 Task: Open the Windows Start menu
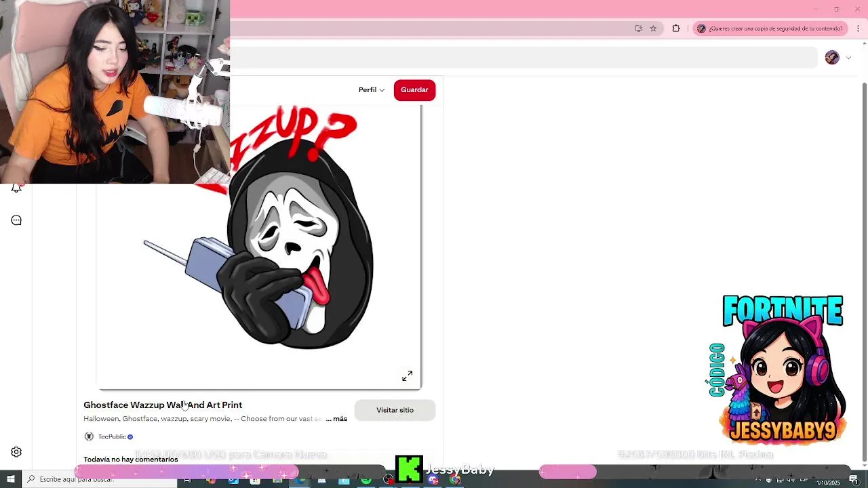coord(10,479)
